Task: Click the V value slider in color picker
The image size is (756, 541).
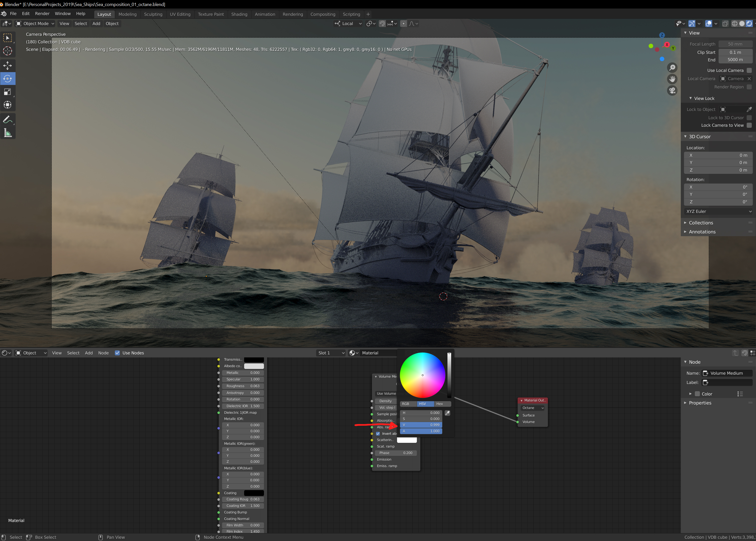Action: click(421, 425)
